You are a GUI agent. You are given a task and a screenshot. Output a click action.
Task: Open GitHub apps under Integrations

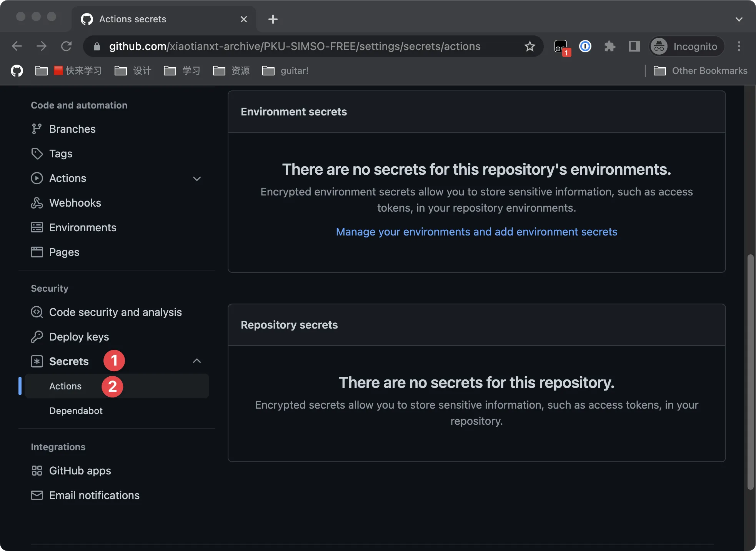click(80, 470)
